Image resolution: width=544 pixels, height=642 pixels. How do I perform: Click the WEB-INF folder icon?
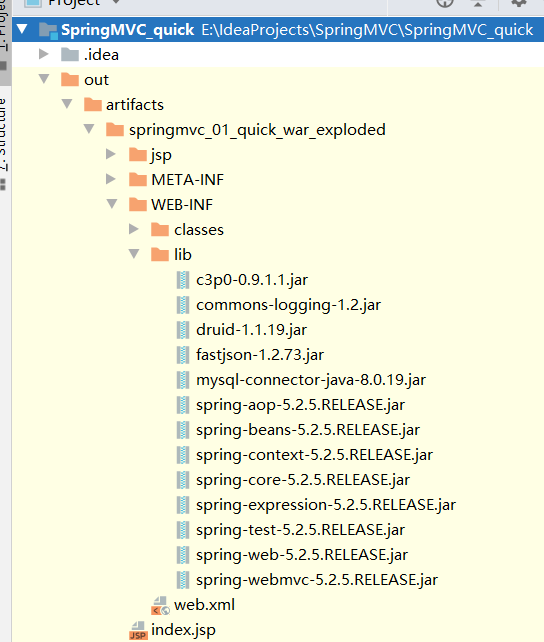click(138, 204)
